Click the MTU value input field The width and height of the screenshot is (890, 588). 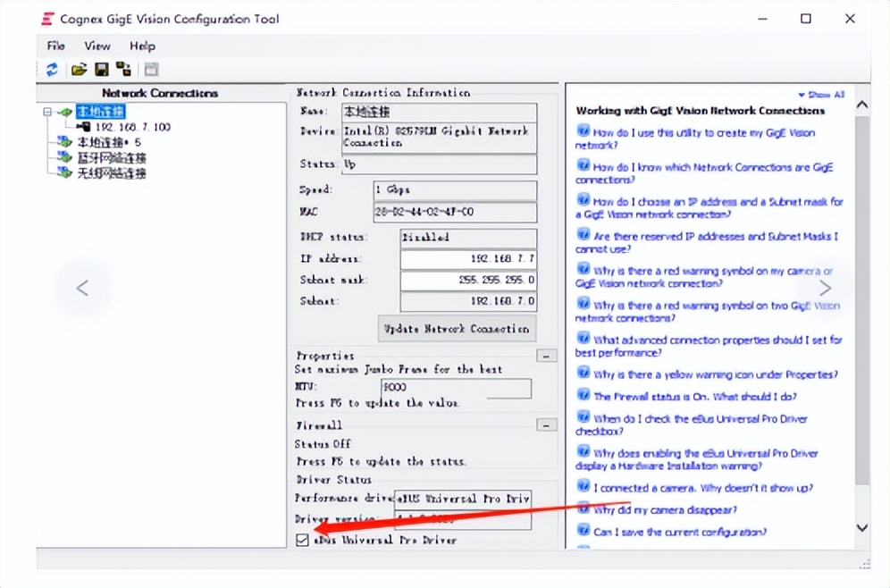coord(458,388)
